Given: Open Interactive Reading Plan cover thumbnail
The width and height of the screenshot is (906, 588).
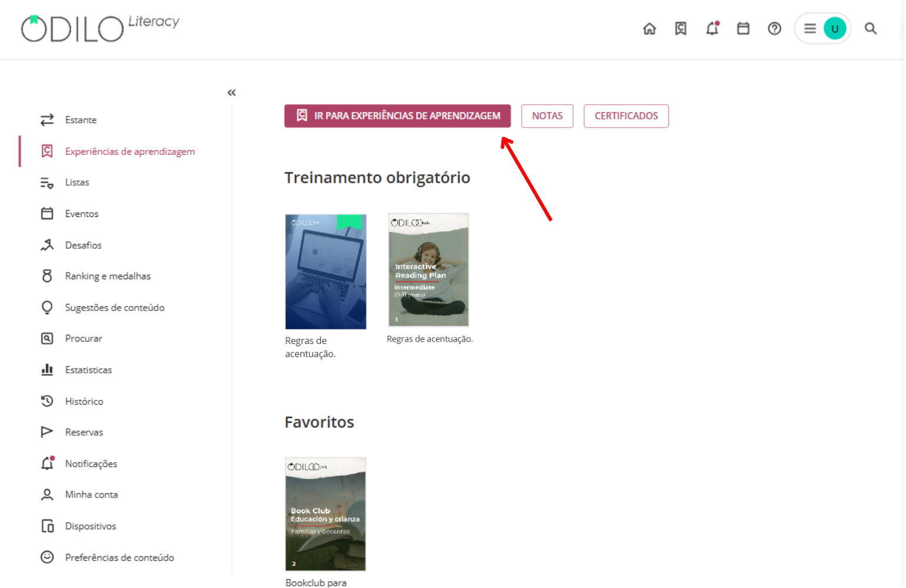Looking at the screenshot, I should 429,270.
